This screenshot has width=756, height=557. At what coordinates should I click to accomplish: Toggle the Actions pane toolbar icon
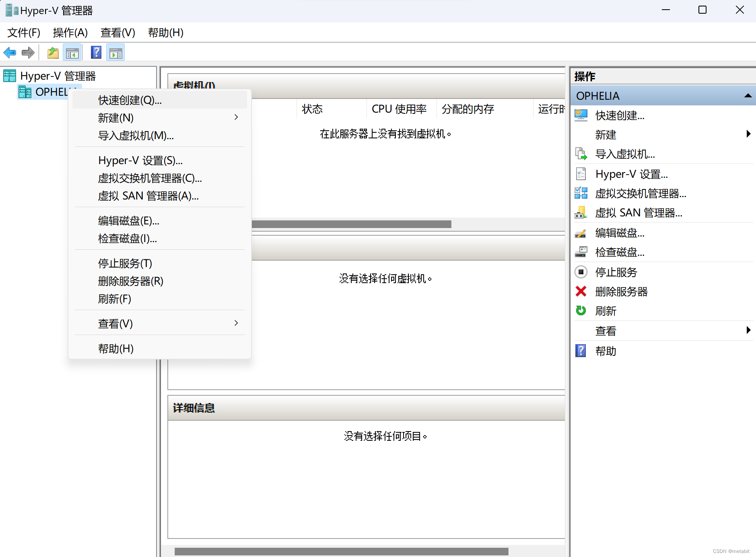click(116, 53)
